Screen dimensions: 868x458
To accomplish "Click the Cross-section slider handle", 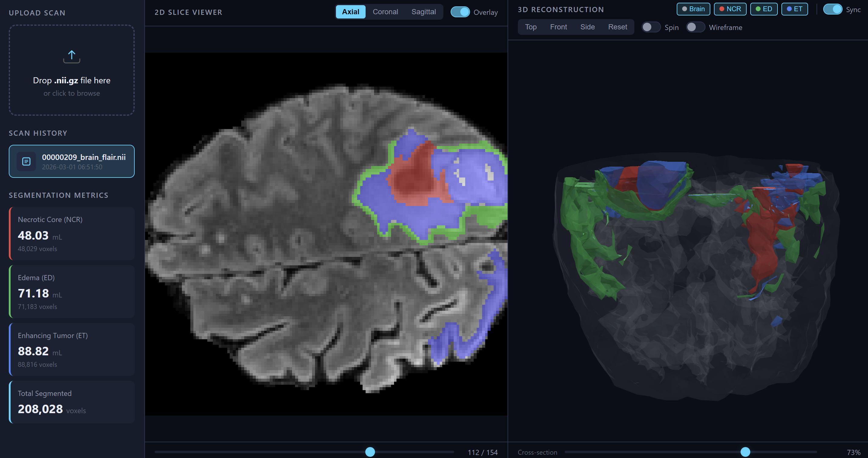I will (x=745, y=452).
